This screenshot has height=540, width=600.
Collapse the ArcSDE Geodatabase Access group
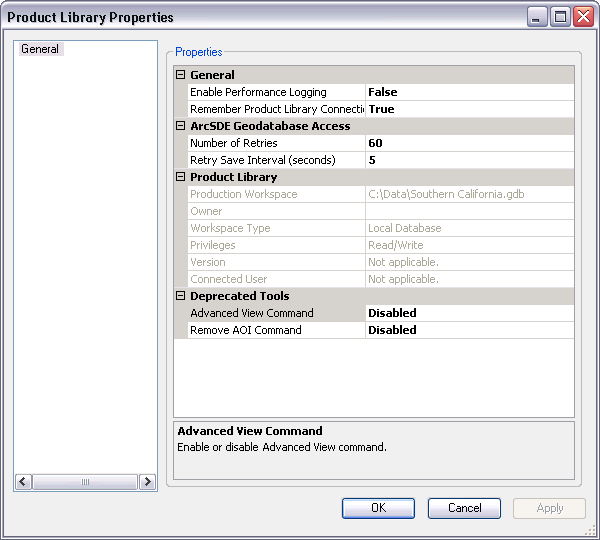tap(180, 126)
